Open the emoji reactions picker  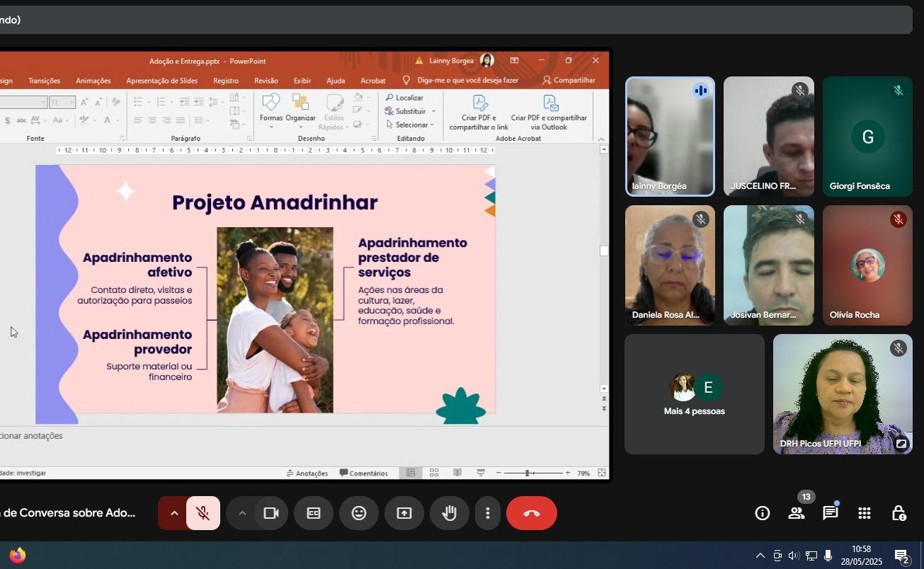click(359, 513)
